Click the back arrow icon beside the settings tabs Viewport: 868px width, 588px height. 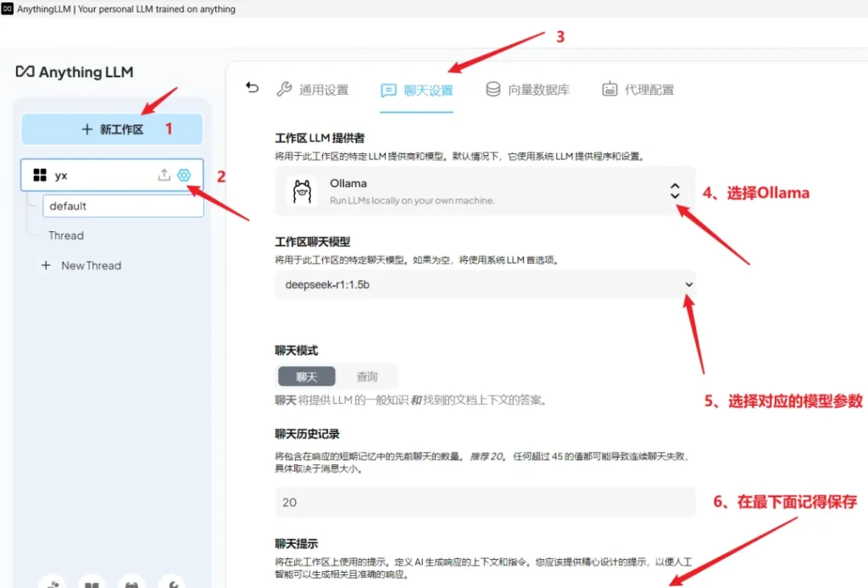(x=252, y=87)
